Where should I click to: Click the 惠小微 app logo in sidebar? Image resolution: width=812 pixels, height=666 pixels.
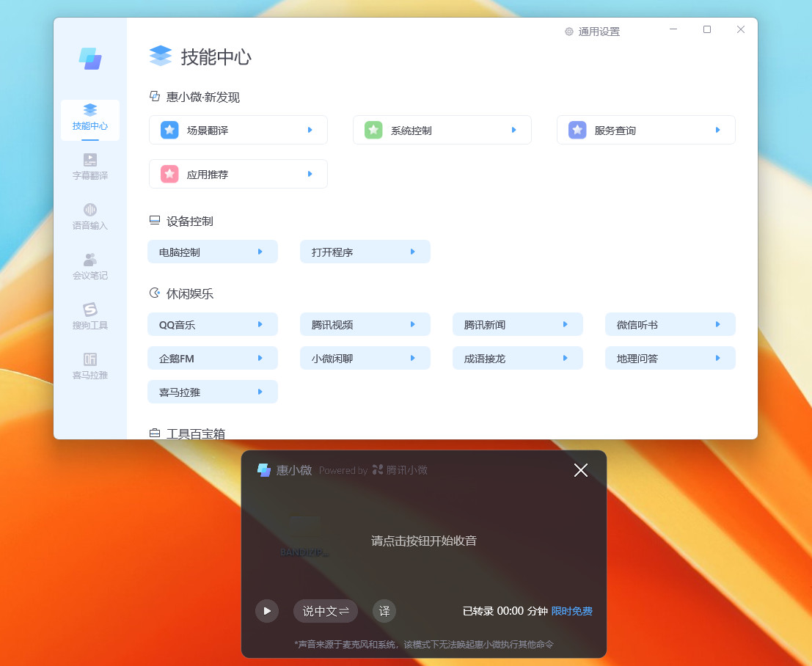click(x=89, y=58)
